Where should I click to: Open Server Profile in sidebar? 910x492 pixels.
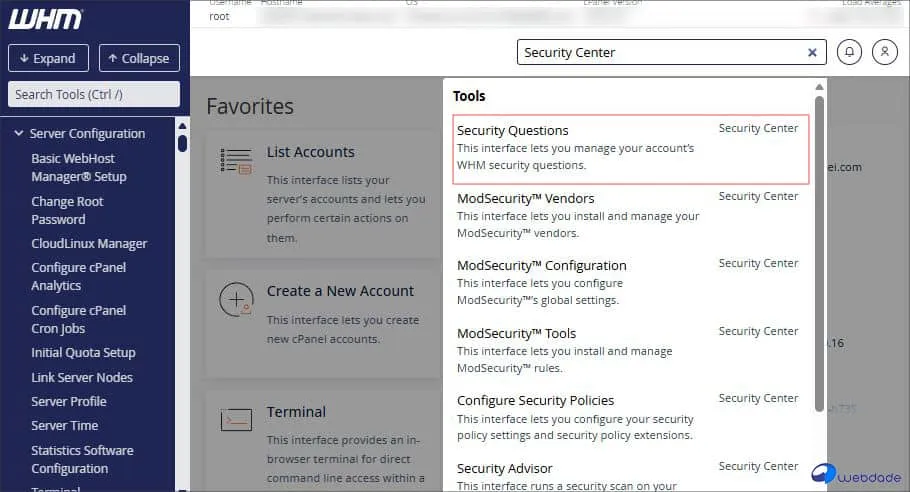coord(69,401)
